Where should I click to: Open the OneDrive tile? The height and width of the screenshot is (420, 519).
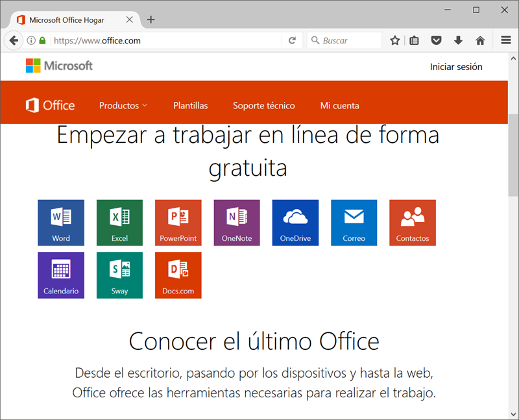295,223
